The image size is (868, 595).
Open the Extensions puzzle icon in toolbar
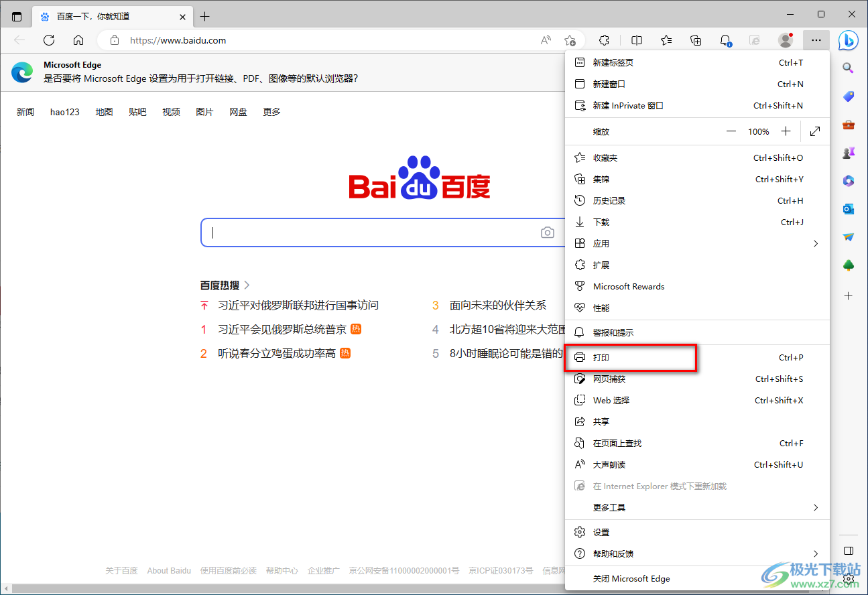point(604,40)
